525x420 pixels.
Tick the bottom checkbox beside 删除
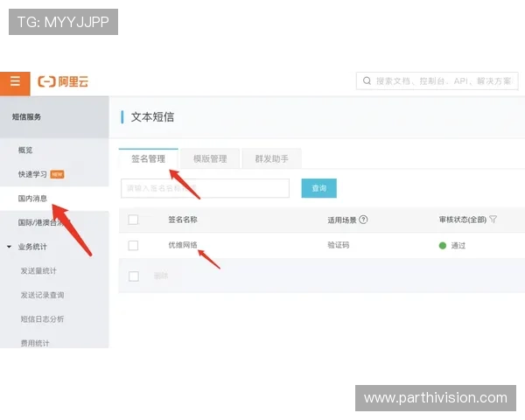134,276
